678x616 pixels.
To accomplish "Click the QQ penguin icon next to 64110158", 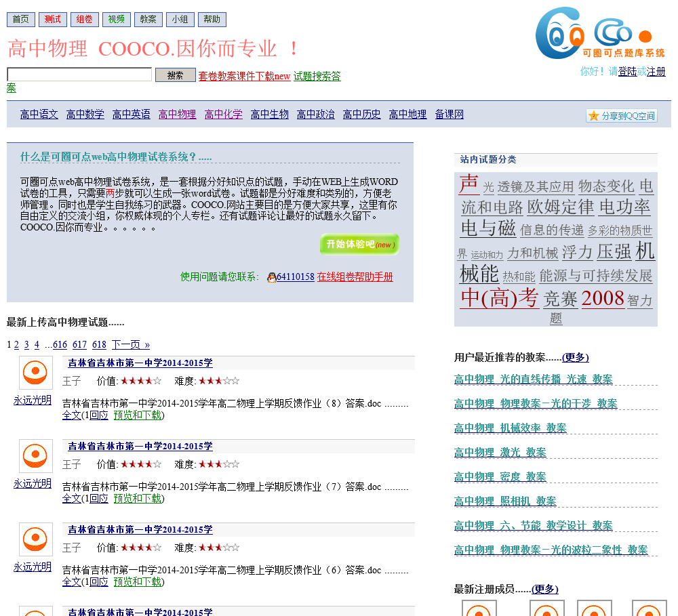I will tap(272, 278).
